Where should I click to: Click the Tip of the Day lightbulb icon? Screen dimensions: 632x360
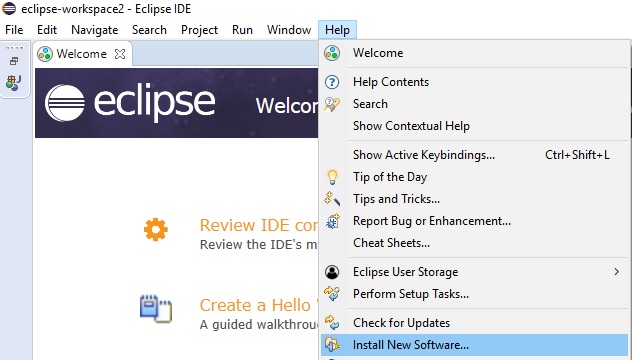[x=332, y=177]
